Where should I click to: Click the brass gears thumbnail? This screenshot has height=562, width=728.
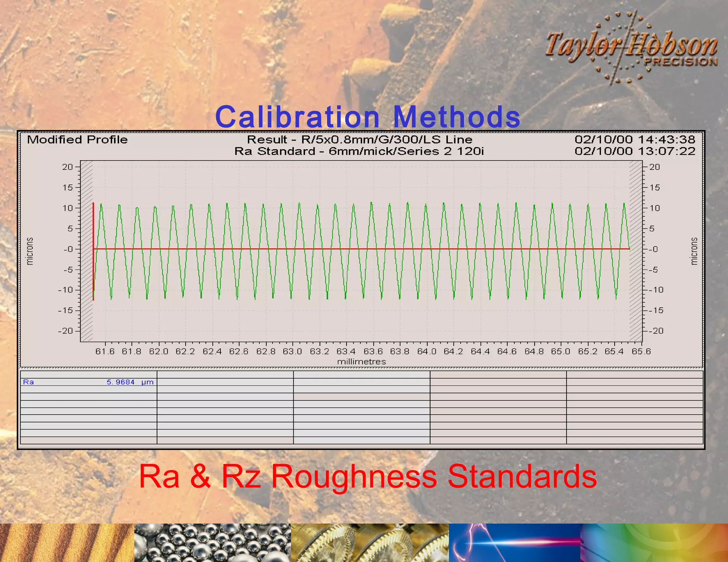coord(370,543)
